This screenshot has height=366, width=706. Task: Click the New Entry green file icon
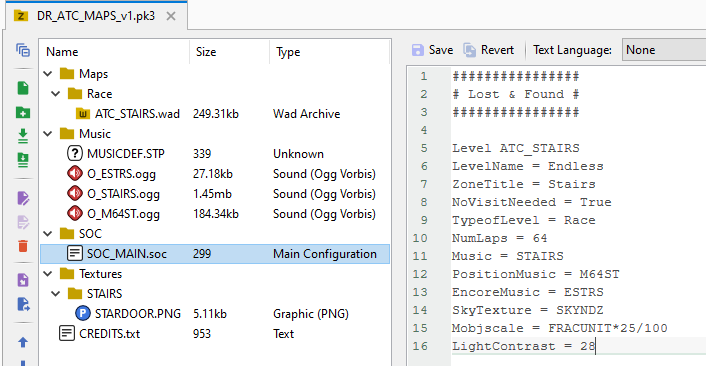point(23,88)
